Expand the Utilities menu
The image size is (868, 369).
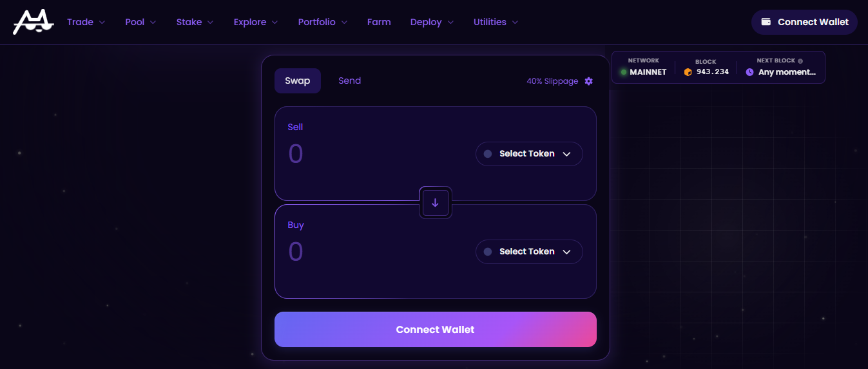[x=496, y=22]
